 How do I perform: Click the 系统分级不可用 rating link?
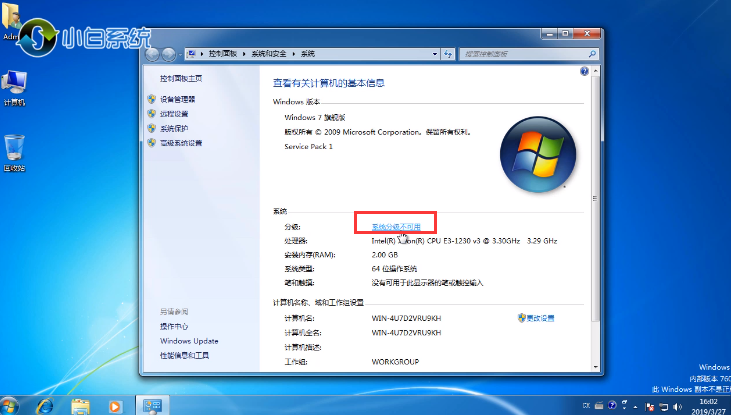(396, 227)
